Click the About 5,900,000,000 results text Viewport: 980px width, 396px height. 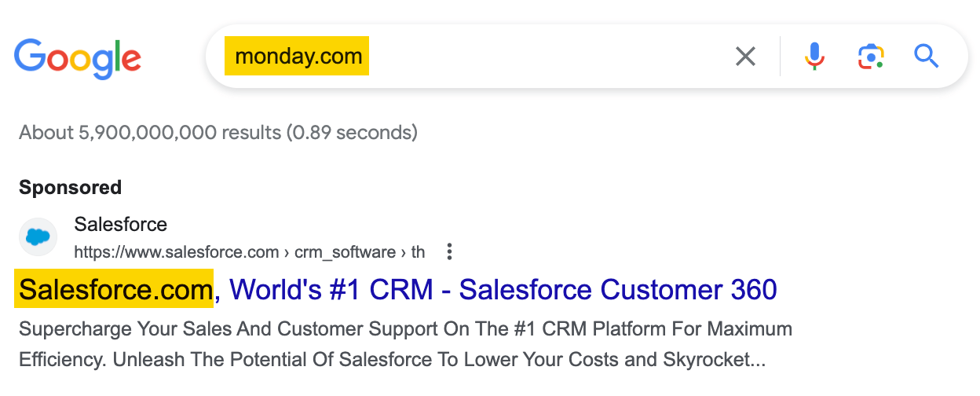point(218,132)
